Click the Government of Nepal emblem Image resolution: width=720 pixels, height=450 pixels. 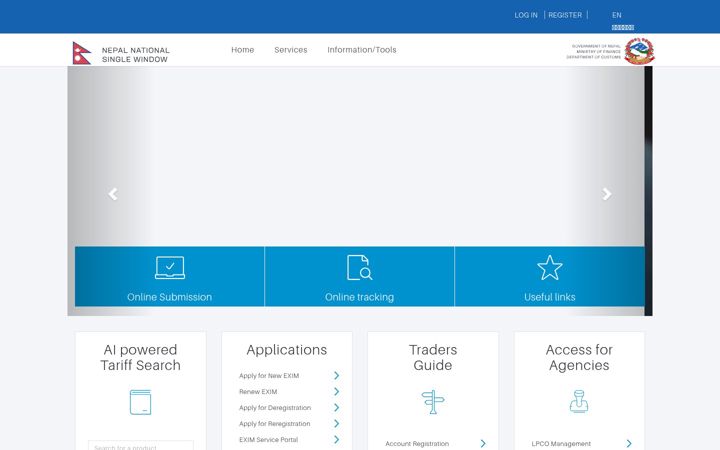(639, 51)
